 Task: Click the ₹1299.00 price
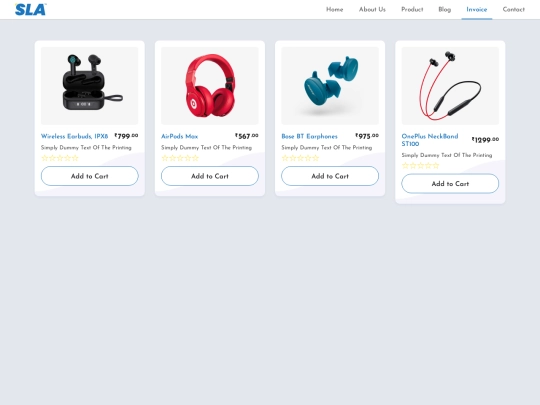[x=485, y=140]
